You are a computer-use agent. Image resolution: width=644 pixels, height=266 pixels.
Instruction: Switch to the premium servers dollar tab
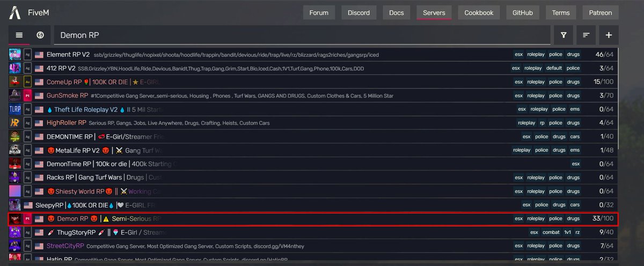tap(40, 35)
